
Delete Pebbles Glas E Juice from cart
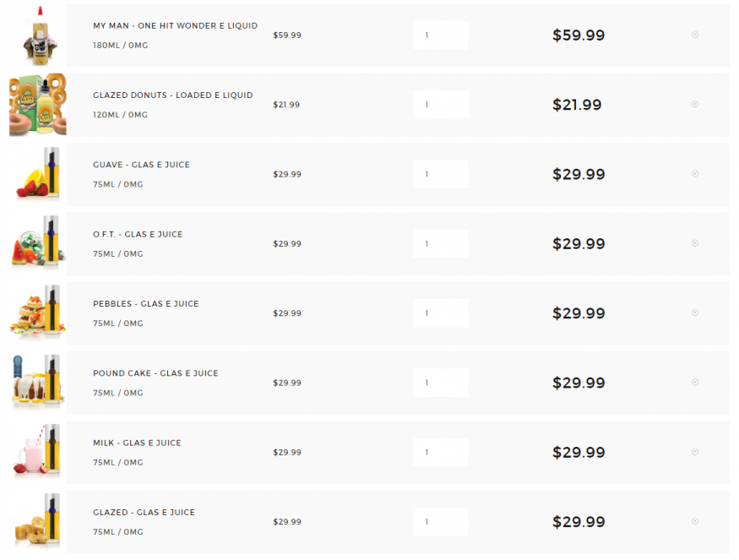[x=695, y=313]
